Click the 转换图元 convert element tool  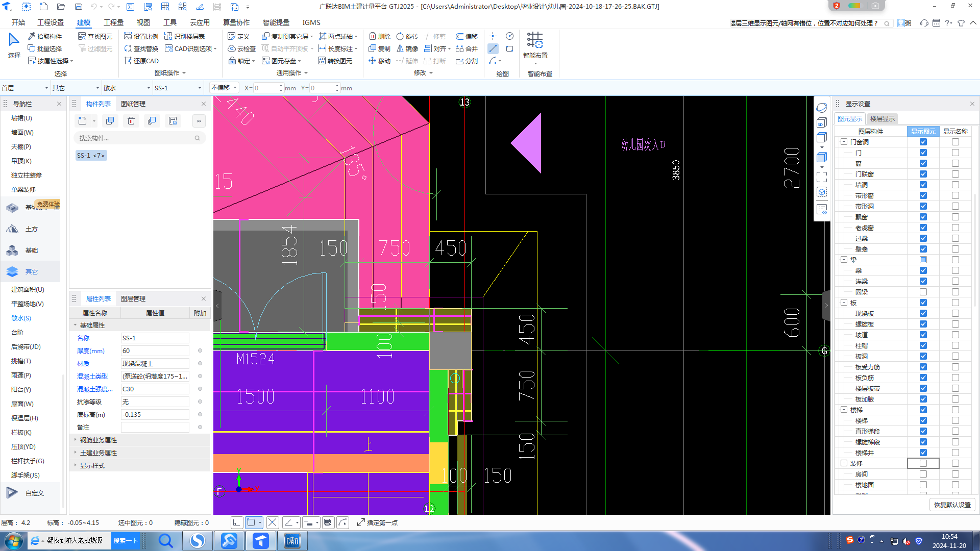335,61
